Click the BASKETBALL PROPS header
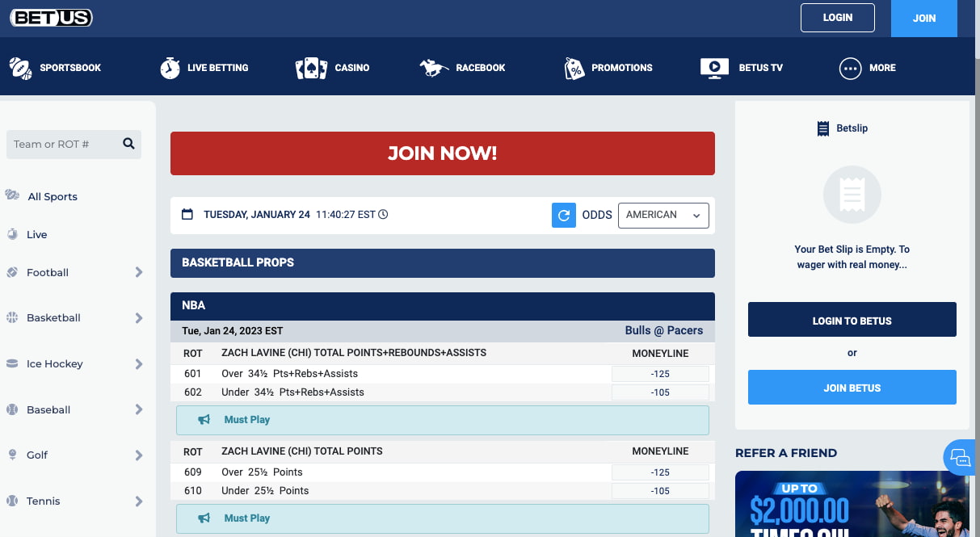Screen dimensions: 980x537 pyautogui.click(x=443, y=263)
